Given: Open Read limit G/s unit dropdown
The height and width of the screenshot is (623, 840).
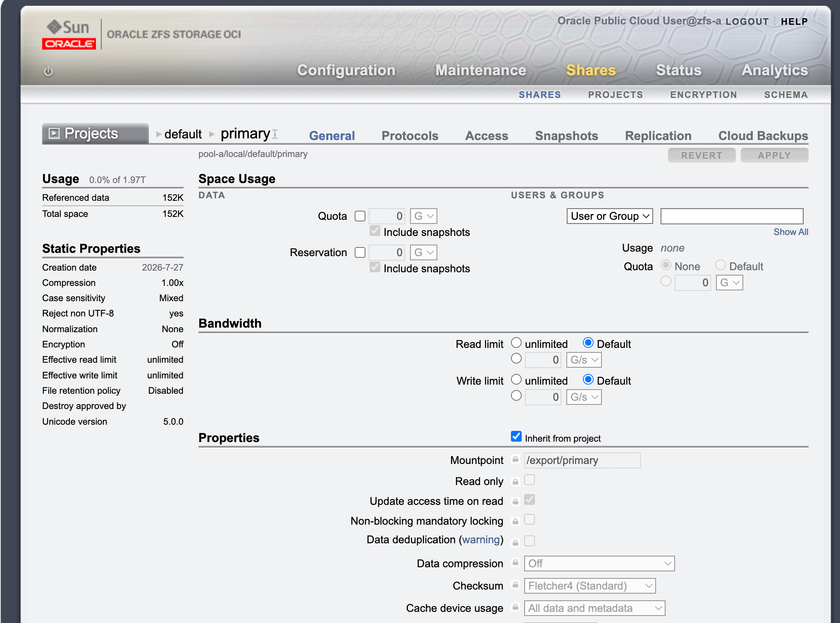Looking at the screenshot, I should coord(584,360).
